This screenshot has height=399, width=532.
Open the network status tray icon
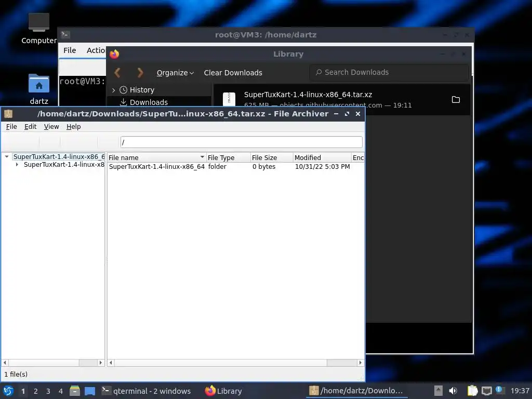486,391
